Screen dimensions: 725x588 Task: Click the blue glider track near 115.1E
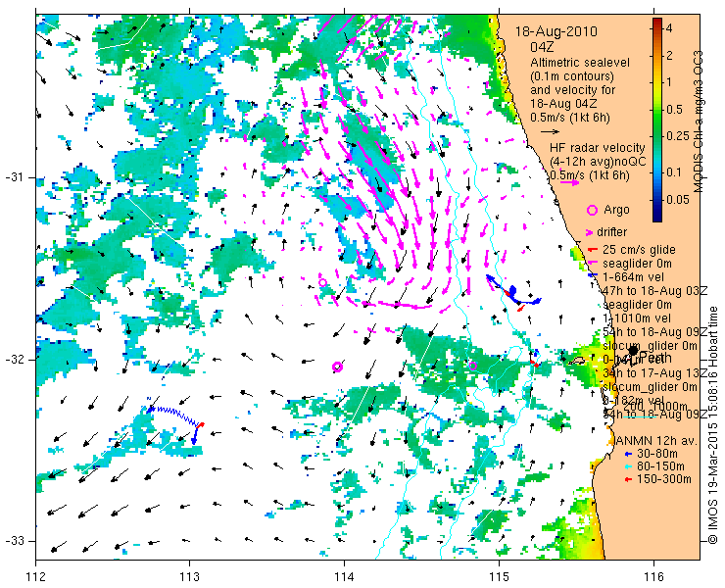pos(512,291)
